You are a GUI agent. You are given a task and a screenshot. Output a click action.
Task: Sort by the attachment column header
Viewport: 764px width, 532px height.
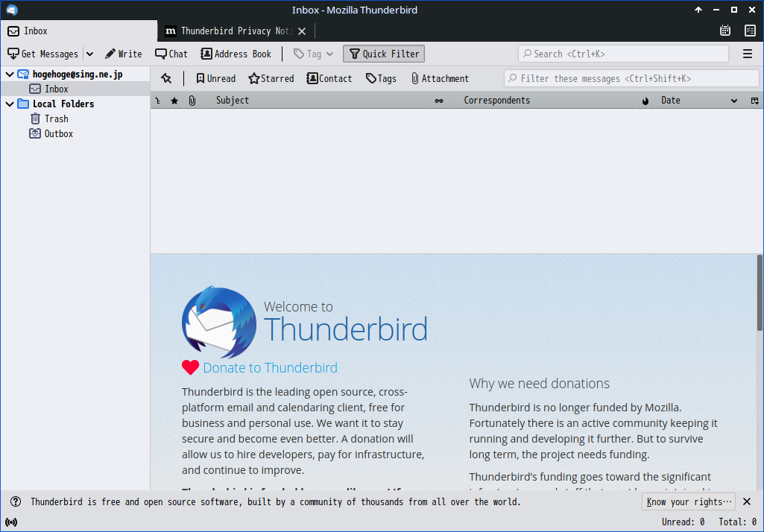[192, 101]
